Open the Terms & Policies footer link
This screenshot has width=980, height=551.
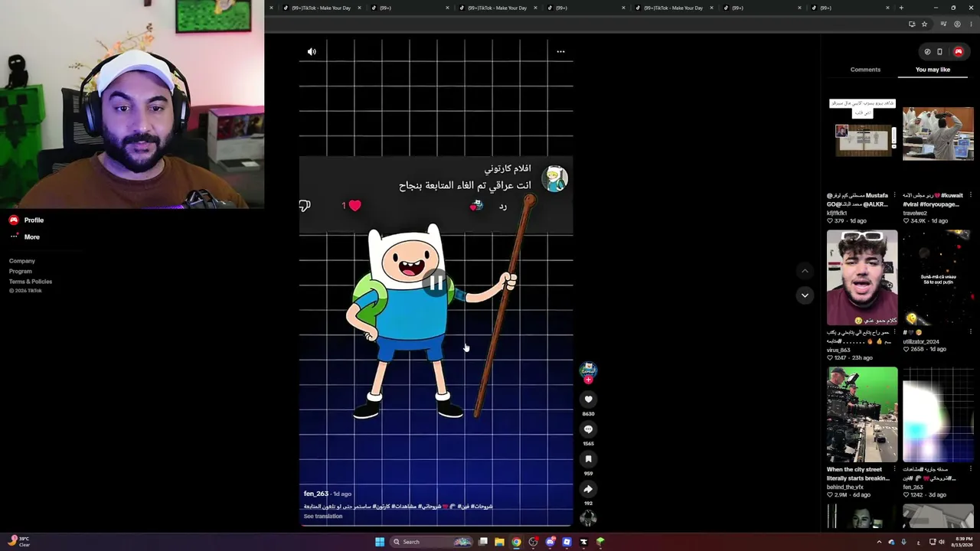[31, 282]
